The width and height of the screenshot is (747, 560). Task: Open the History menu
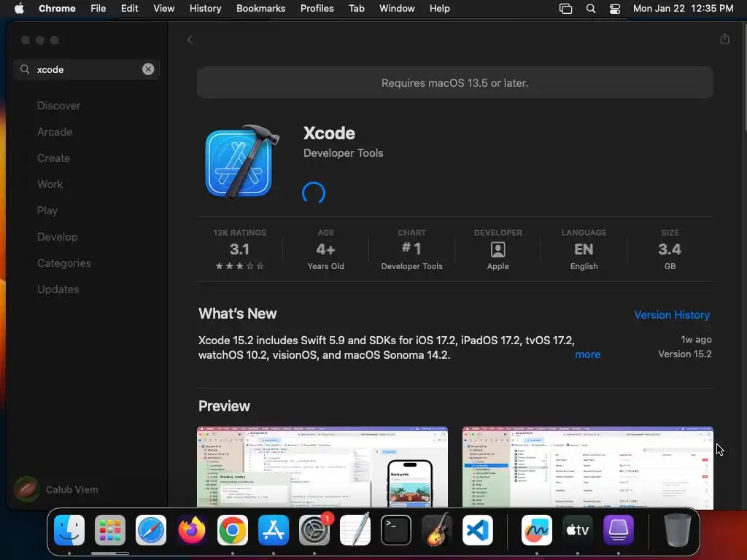pos(205,9)
